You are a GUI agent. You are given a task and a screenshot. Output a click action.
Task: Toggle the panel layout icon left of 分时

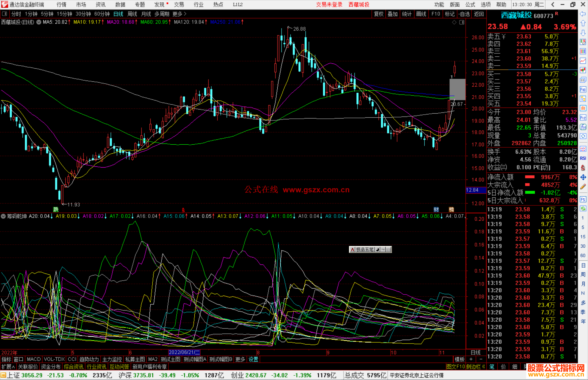coord(5,14)
